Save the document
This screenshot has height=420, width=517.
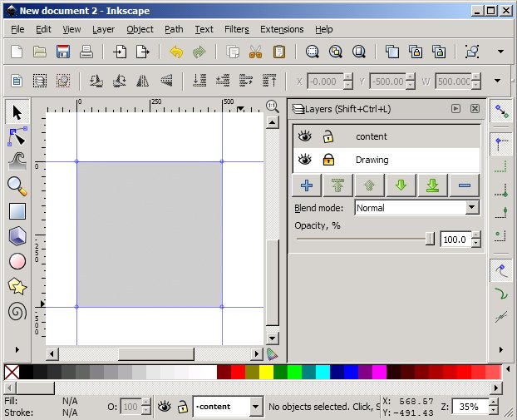63,52
